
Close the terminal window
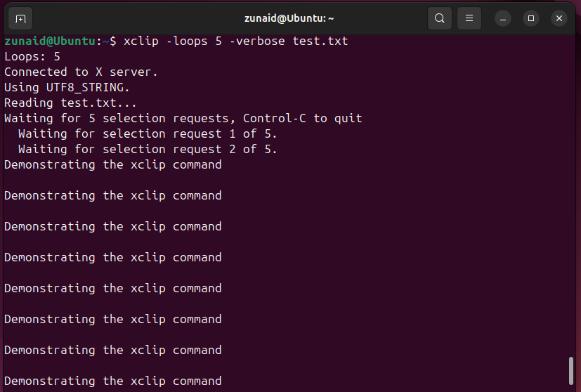click(559, 18)
